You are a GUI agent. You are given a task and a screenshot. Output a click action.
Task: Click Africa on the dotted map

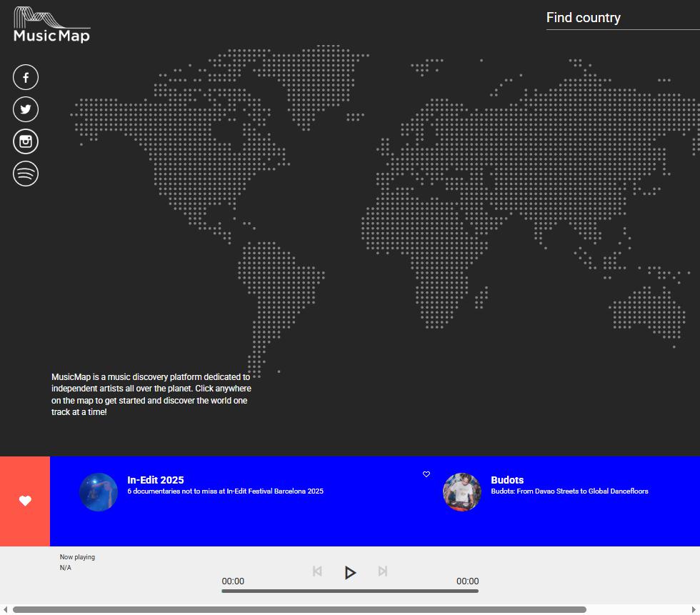[424, 259]
